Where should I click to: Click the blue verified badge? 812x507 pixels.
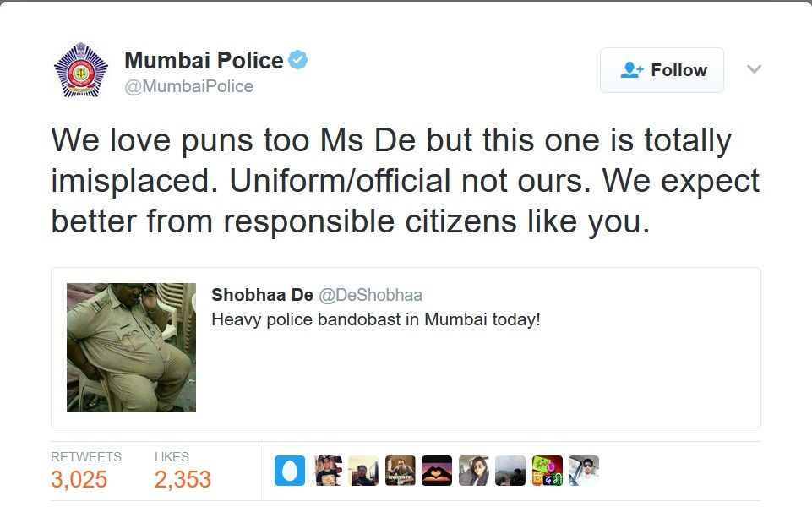tap(298, 60)
